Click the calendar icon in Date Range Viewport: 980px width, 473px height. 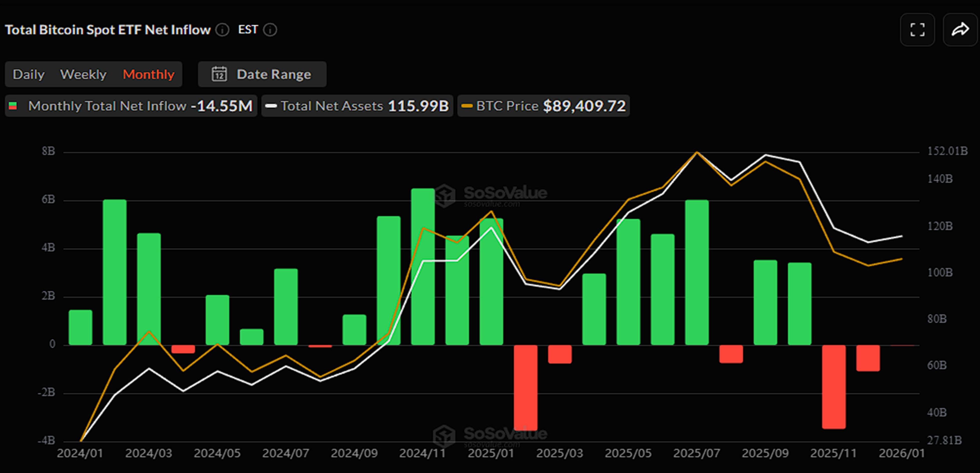point(219,74)
